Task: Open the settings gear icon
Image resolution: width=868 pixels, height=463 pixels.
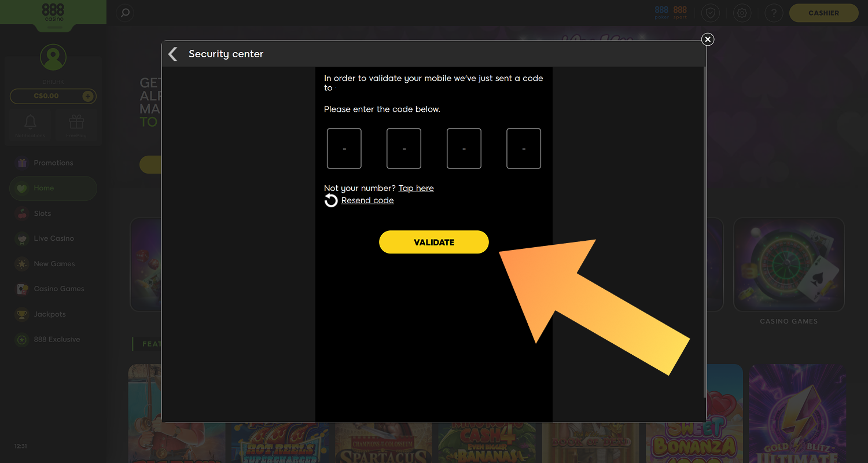Action: [x=742, y=12]
